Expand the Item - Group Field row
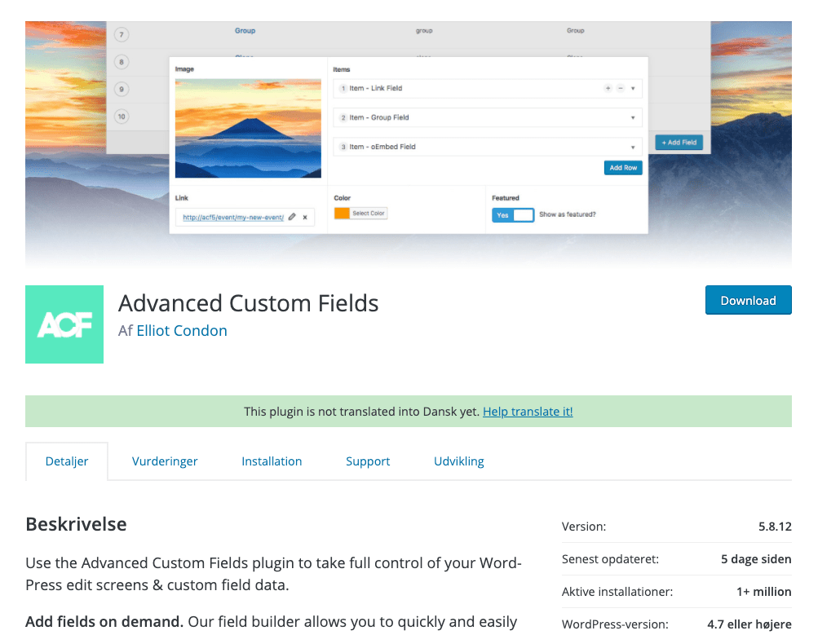 coord(633,118)
